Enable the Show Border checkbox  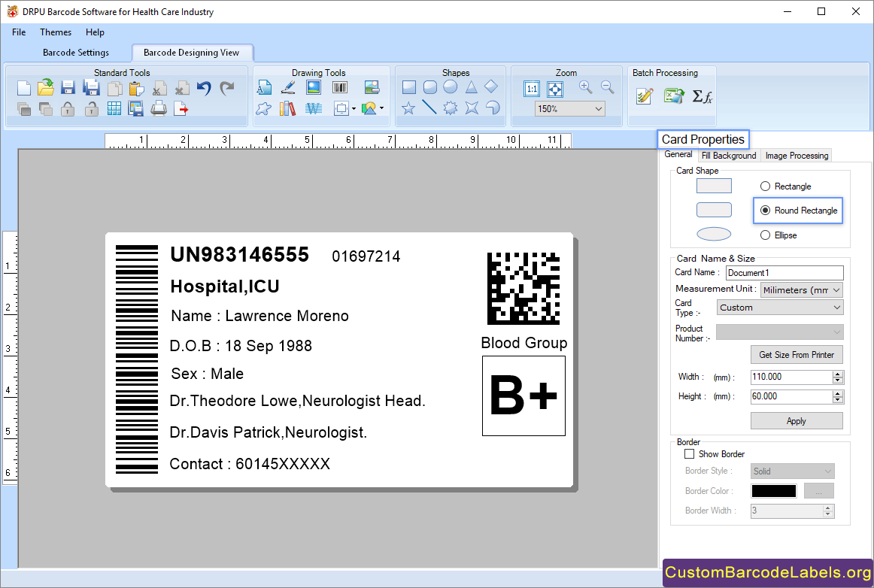pyautogui.click(x=690, y=453)
